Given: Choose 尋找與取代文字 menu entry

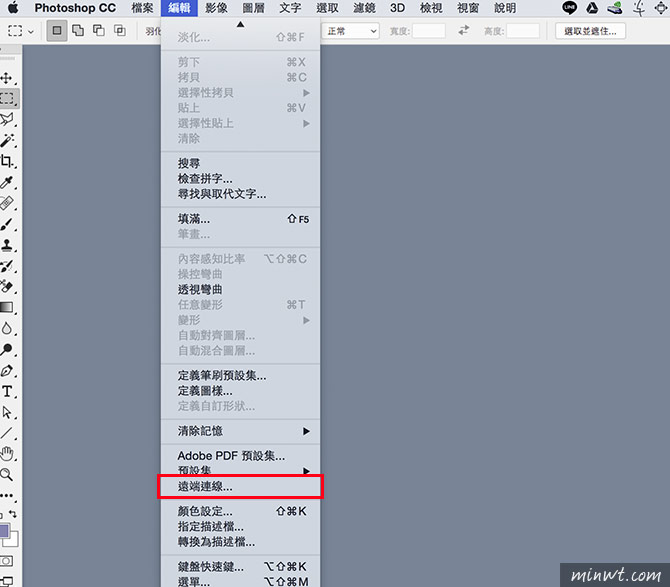Looking at the screenshot, I should pos(240,194).
